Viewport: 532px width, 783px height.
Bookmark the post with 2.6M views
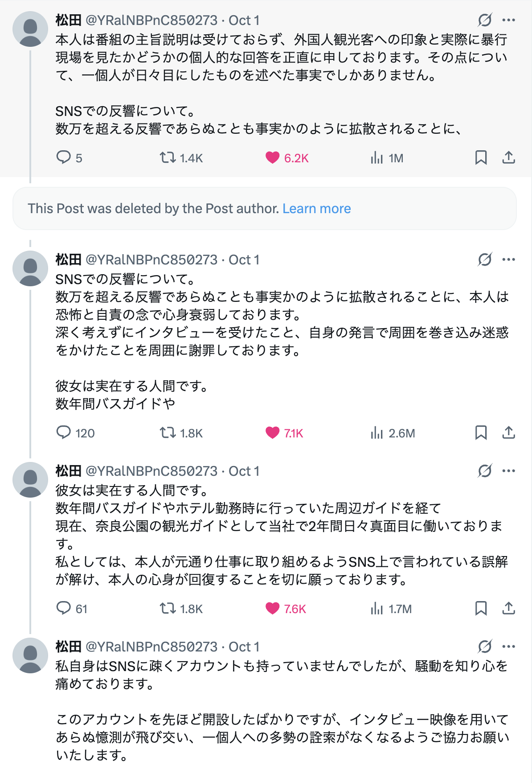[x=481, y=433]
